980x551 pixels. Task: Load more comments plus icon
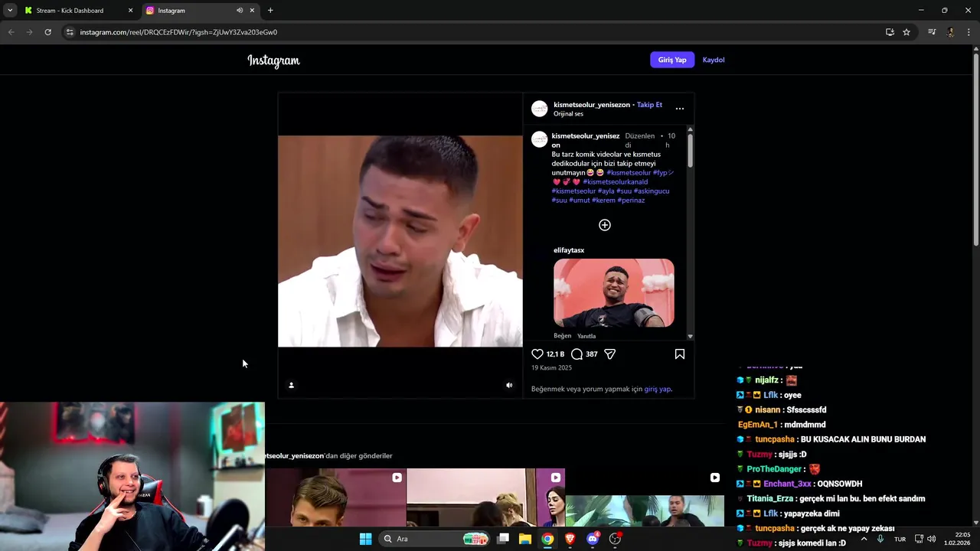(x=605, y=225)
